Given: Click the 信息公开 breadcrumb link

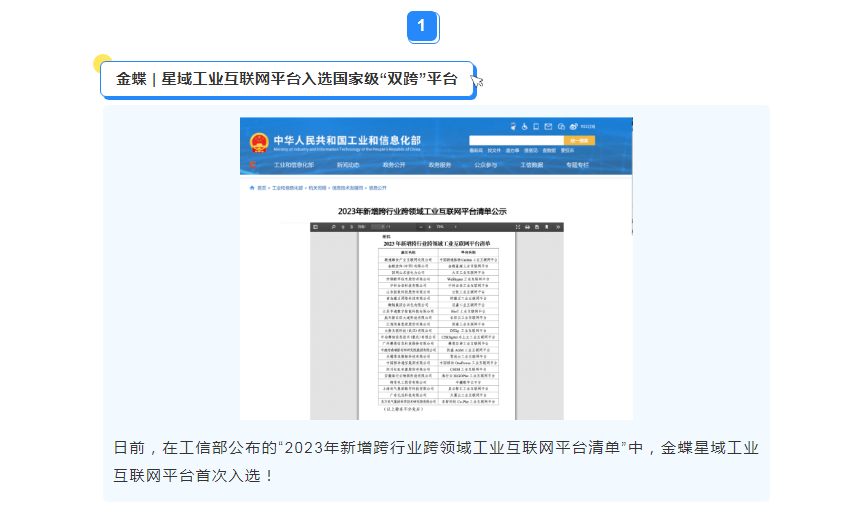Looking at the screenshot, I should pos(378,188).
